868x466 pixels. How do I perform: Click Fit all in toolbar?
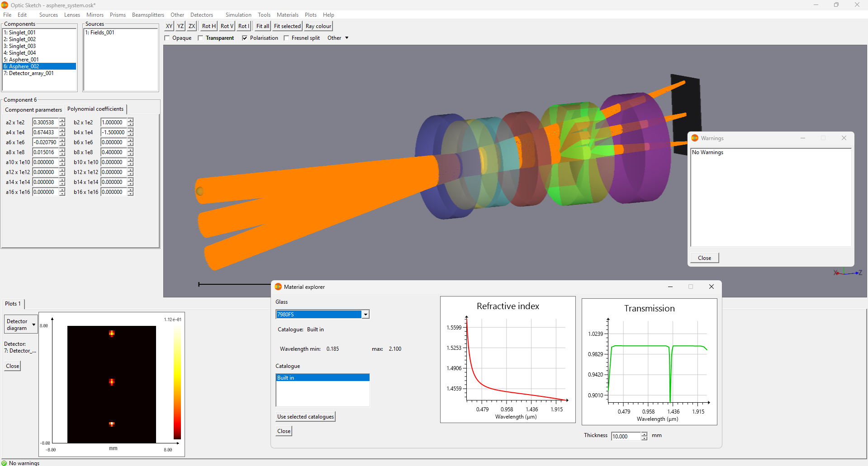pyautogui.click(x=262, y=26)
